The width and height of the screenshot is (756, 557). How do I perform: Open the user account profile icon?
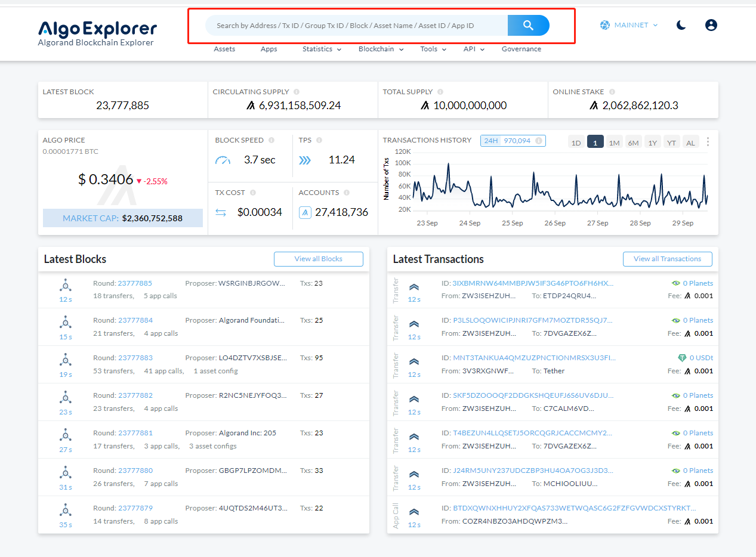tap(711, 25)
